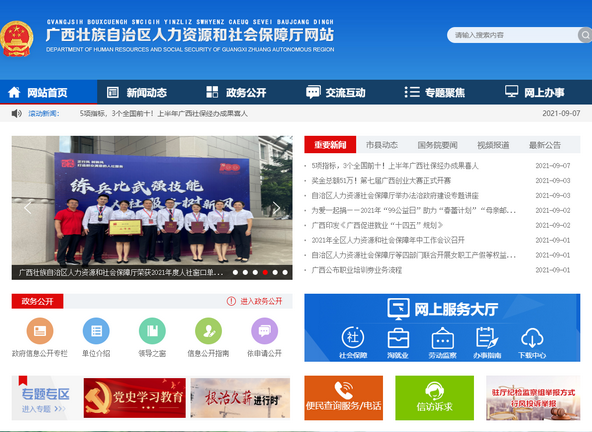The width and height of the screenshot is (592, 432).
Task: Click the search input field
Action: pos(513,35)
